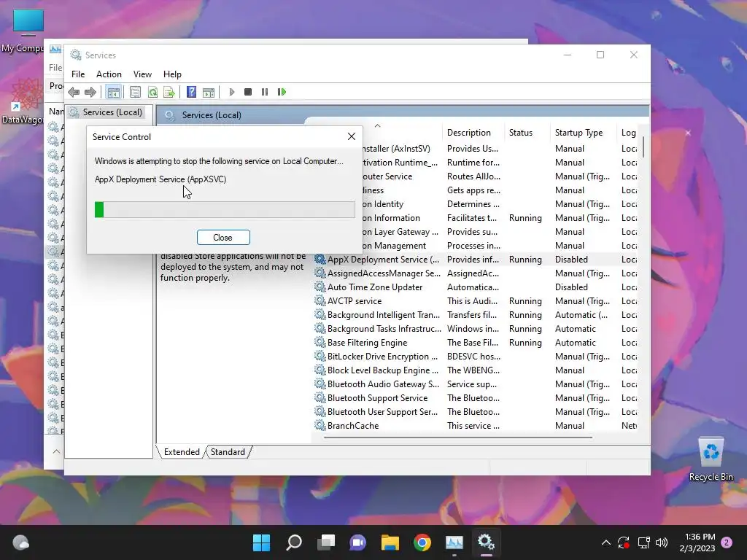This screenshot has height=560, width=747.
Task: Open the Help toolbar icon
Action: coord(191,92)
